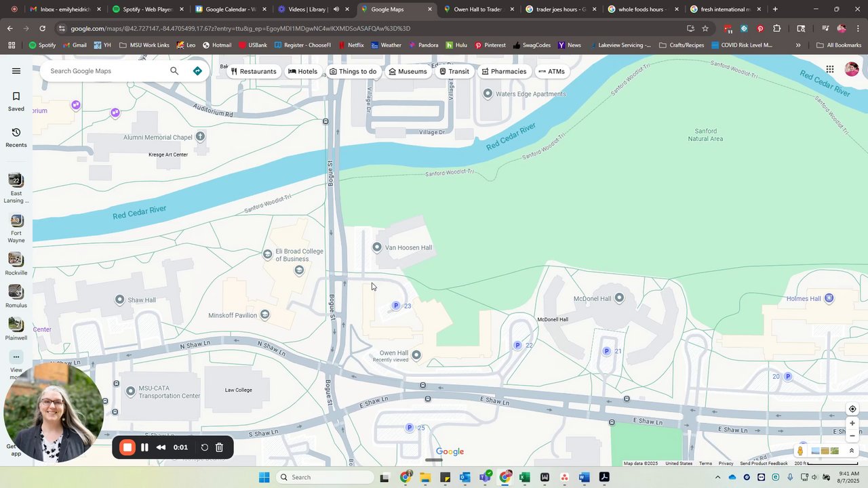Click the parking lot 25 marker
The height and width of the screenshot is (488, 868).
410,428
